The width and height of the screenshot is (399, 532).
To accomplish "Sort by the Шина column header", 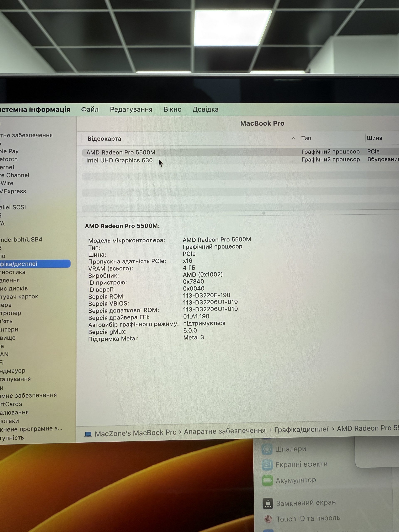I will pyautogui.click(x=374, y=138).
